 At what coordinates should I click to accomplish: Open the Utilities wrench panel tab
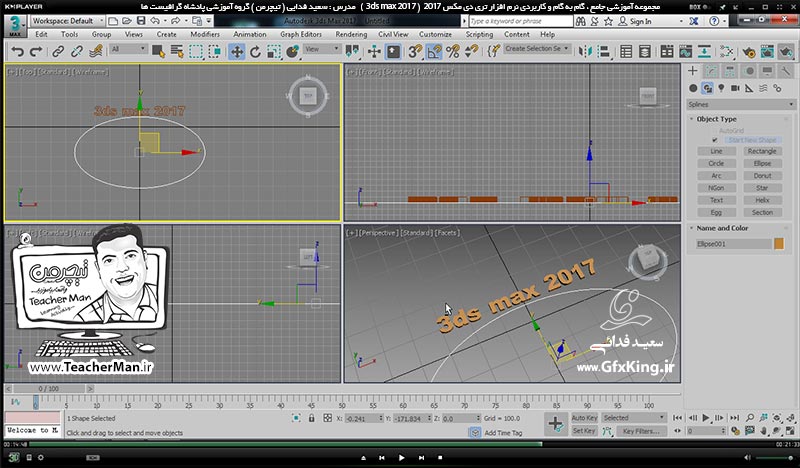(786, 71)
